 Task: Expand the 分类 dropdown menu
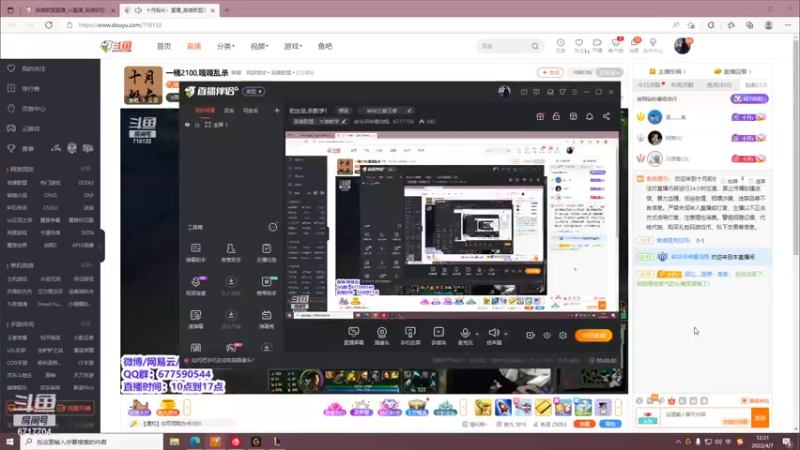[226, 46]
